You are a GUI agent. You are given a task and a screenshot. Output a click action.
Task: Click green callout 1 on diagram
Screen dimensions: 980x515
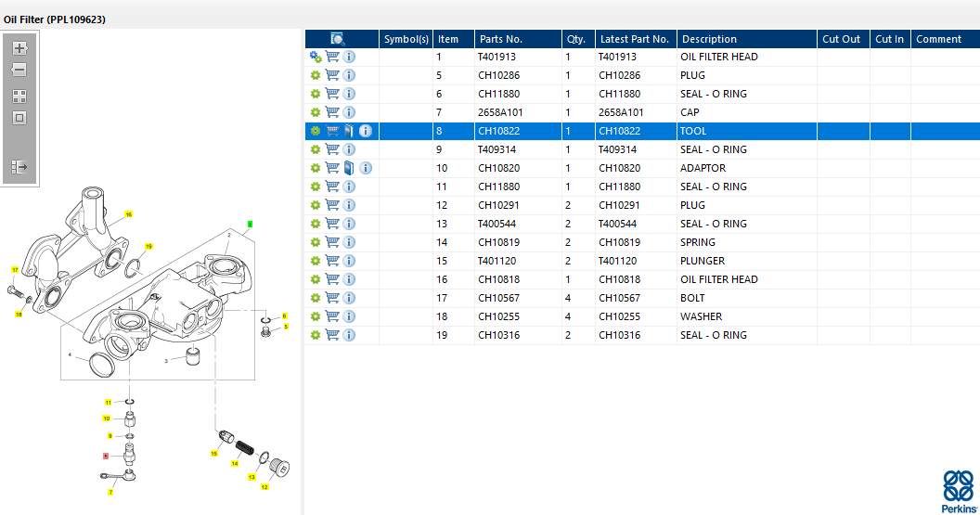(250, 224)
